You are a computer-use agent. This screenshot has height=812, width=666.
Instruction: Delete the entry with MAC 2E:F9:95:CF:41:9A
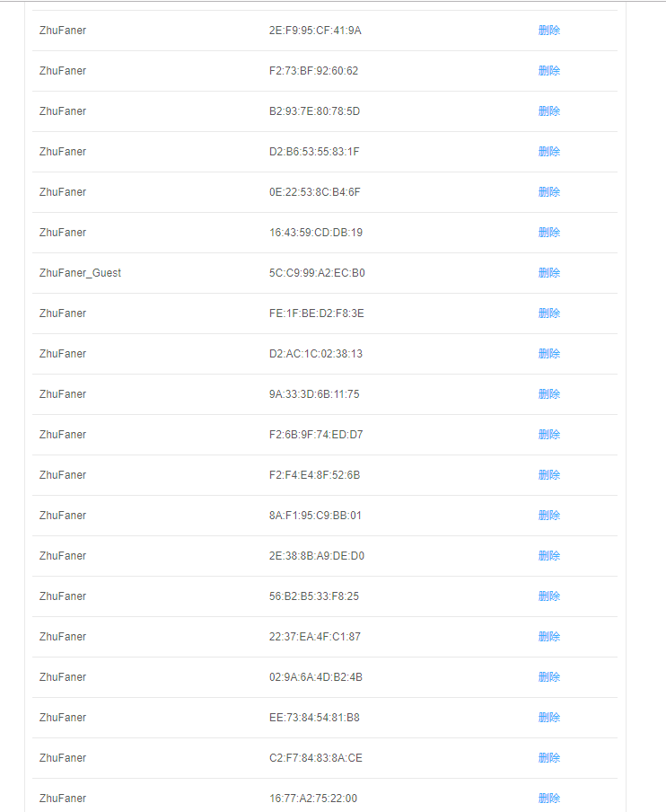tap(548, 31)
